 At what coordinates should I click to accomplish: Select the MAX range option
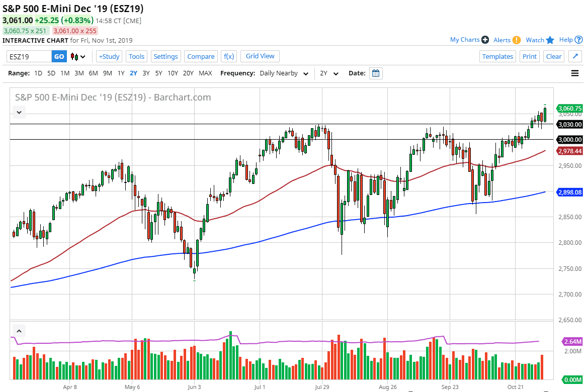click(205, 73)
